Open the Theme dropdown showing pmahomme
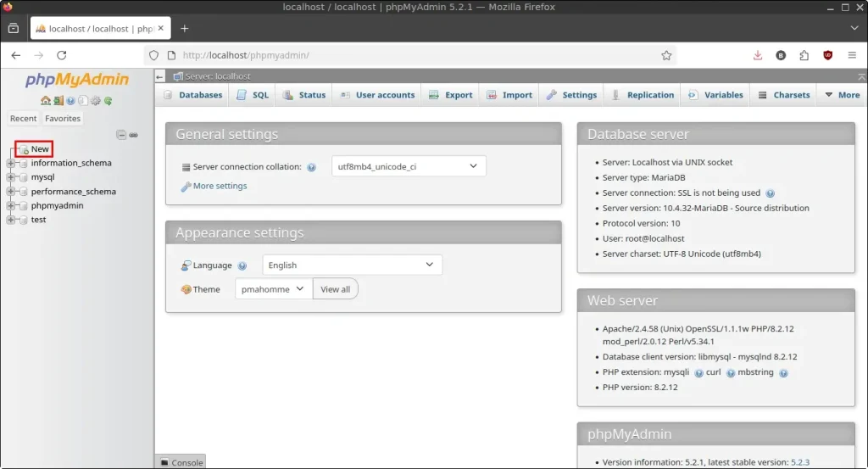Image resolution: width=868 pixels, height=469 pixels. (x=274, y=289)
